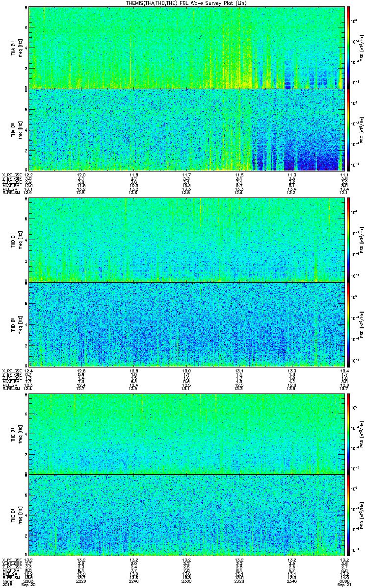Screen dimensions: 368x588
Task: Click the 11.8 X_RE_GSE value under THA
Action: 134,174
